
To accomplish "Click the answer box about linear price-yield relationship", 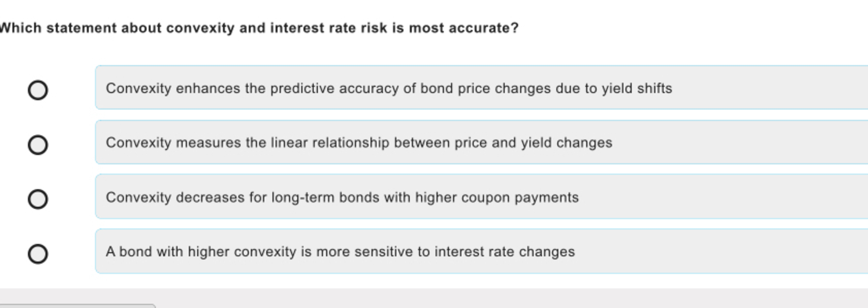I will pos(481,142).
